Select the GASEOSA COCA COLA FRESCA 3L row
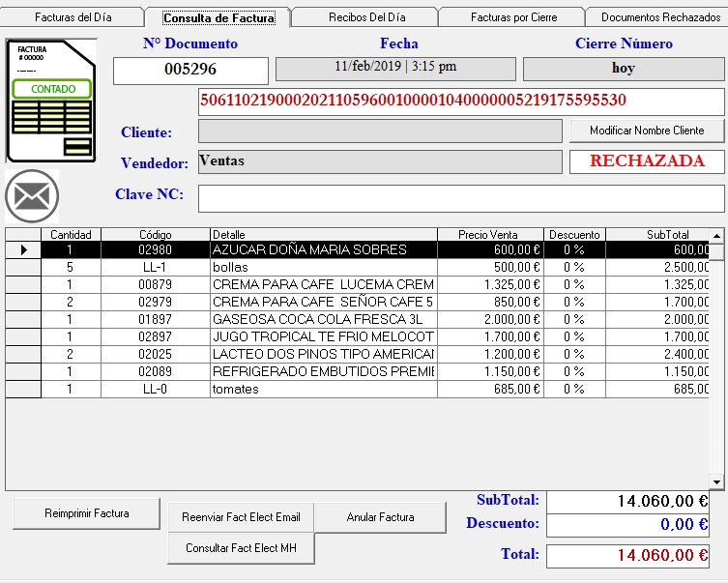The image size is (728, 583). (323, 319)
